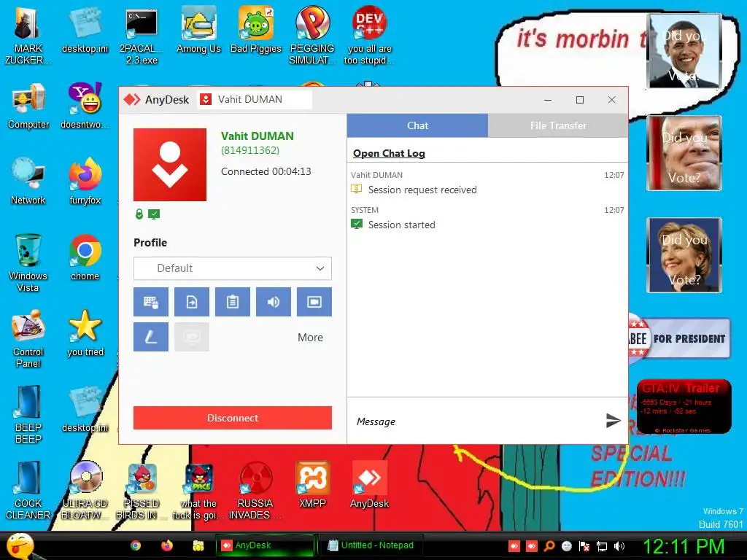Image resolution: width=747 pixels, height=560 pixels.
Task: Toggle sound transmission speaker permission icon
Action: [x=274, y=302]
